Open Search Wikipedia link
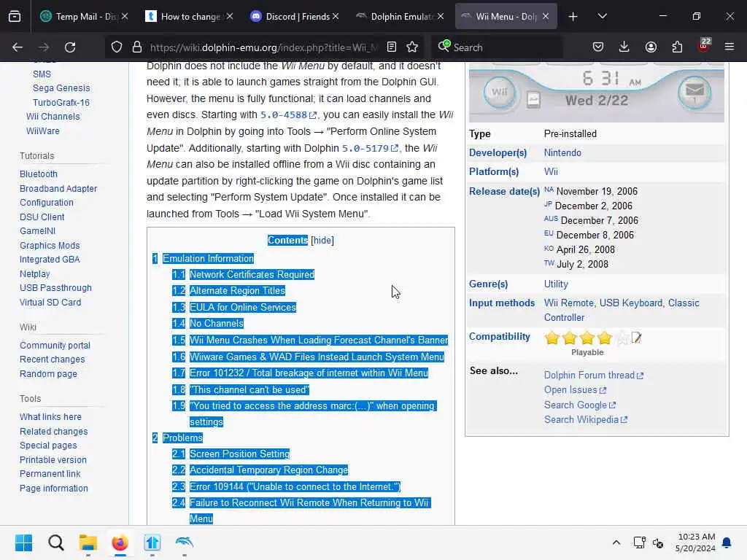 (x=585, y=419)
